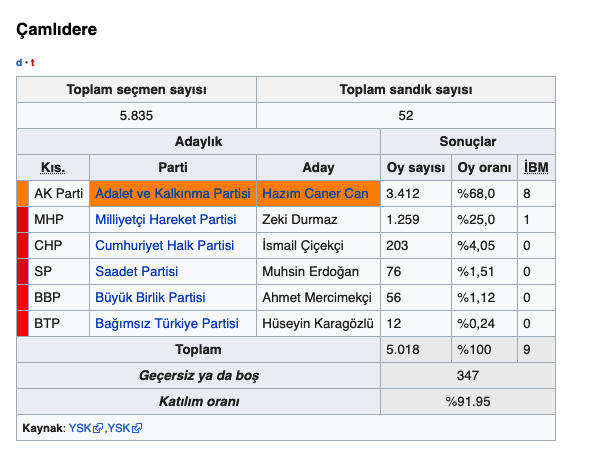
Task: Click the total votes value 5.018
Action: (x=403, y=350)
